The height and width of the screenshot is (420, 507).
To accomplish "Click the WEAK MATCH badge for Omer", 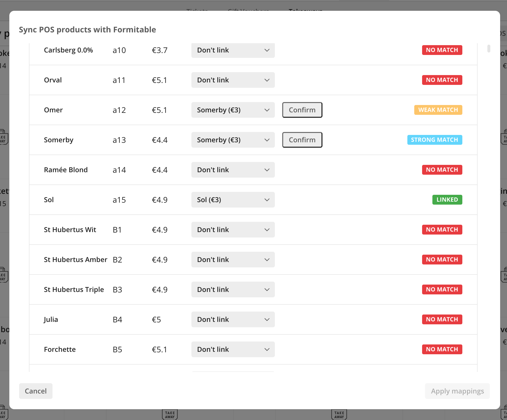I will (x=438, y=110).
